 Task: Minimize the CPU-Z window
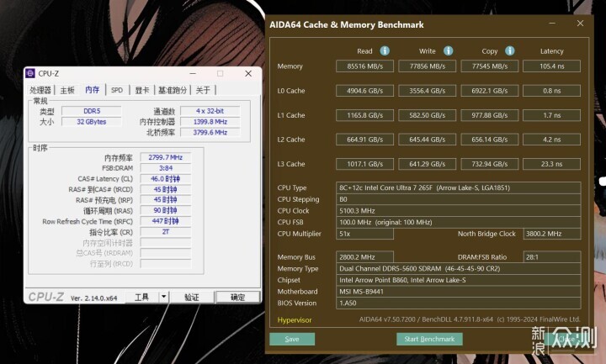193,73
